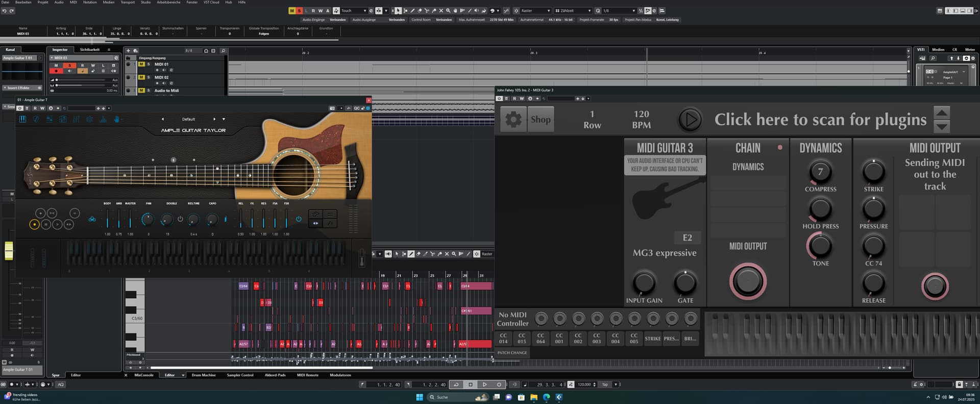Screen dimensions: 980x404
Task: Open the Default preset dropdown arrow
Action: tap(224, 119)
